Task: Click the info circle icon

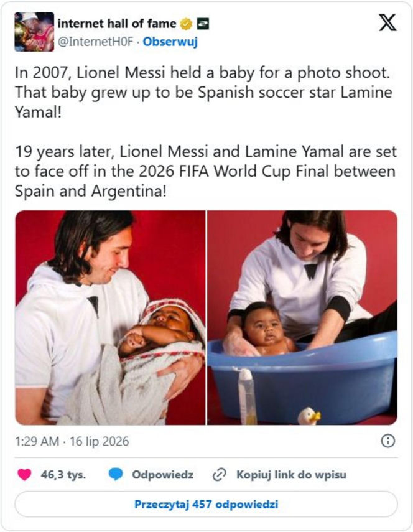Action: (388, 441)
